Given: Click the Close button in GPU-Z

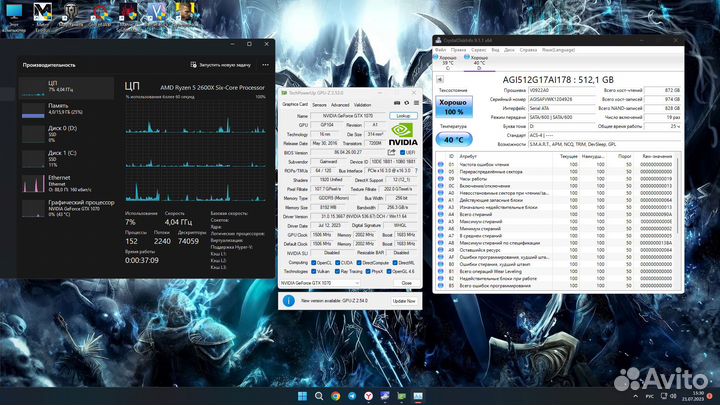Looking at the screenshot, I should pos(406,283).
